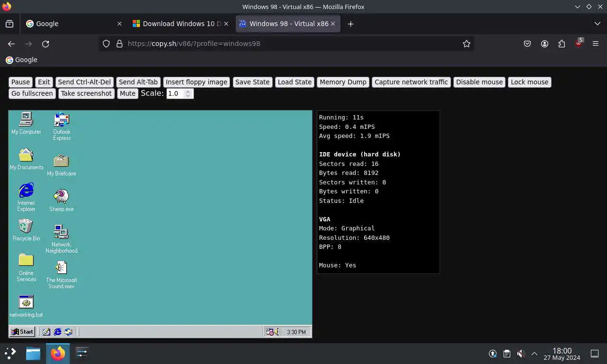The image size is (607, 364).
Task: Click Take screenshot button
Action: click(86, 93)
